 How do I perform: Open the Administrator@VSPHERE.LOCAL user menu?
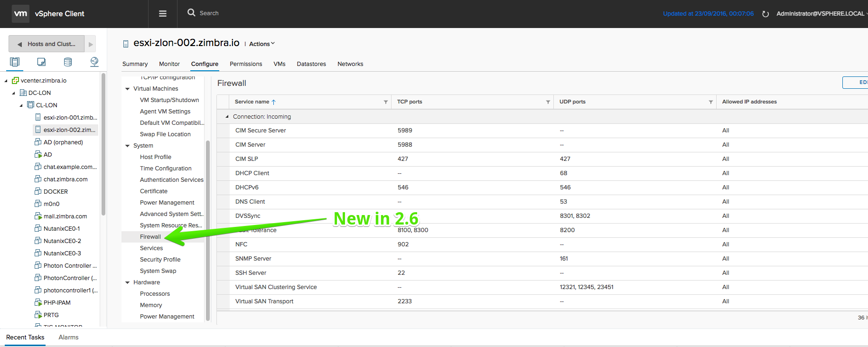tap(821, 14)
